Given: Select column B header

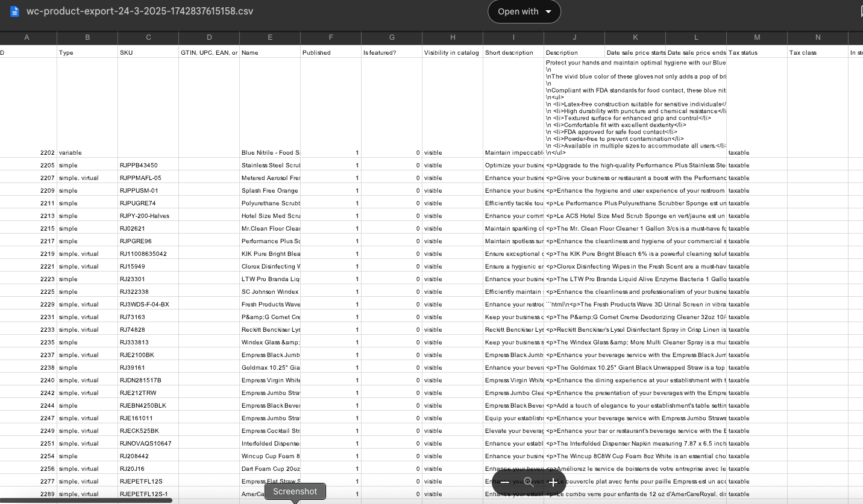Looking at the screenshot, I should pyautogui.click(x=87, y=37).
